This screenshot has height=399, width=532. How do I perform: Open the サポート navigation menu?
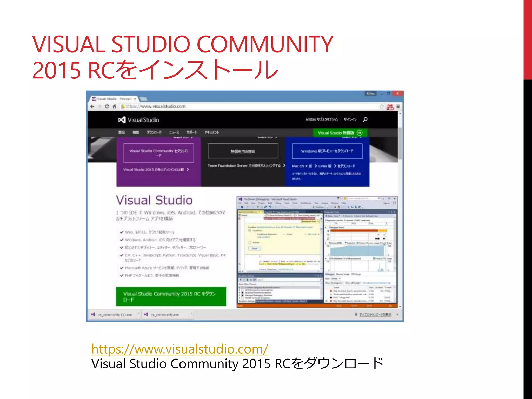[192, 132]
